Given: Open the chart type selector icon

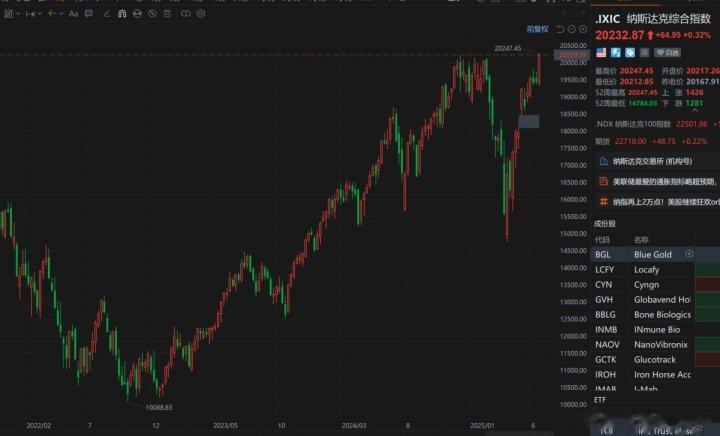Looking at the screenshot, I should 8,14.
